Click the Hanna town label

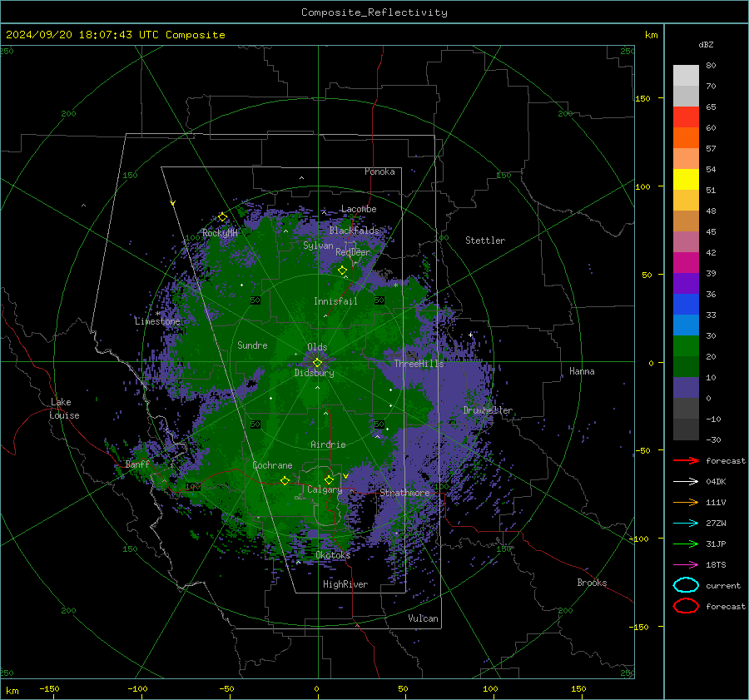tap(582, 371)
